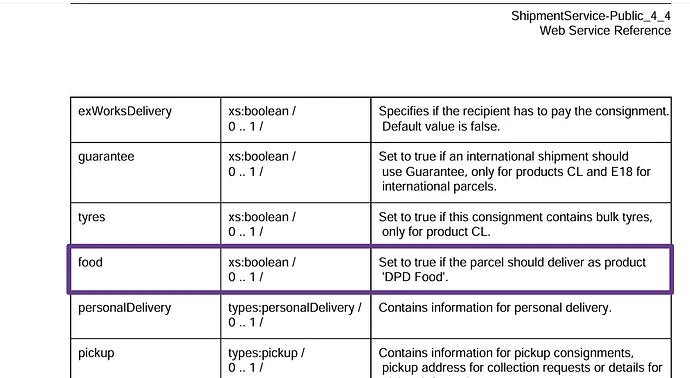The height and width of the screenshot is (378, 690).
Task: Click the 'Default value is false.' text
Action: click(x=441, y=127)
